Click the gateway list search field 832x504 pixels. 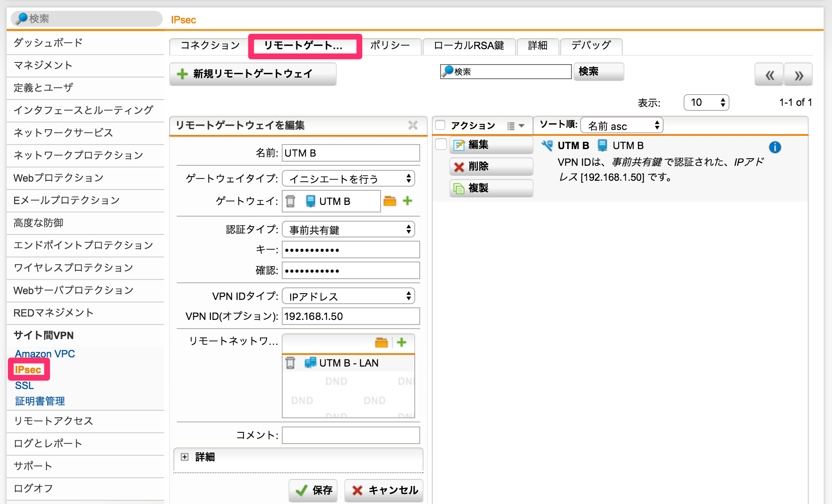(506, 71)
